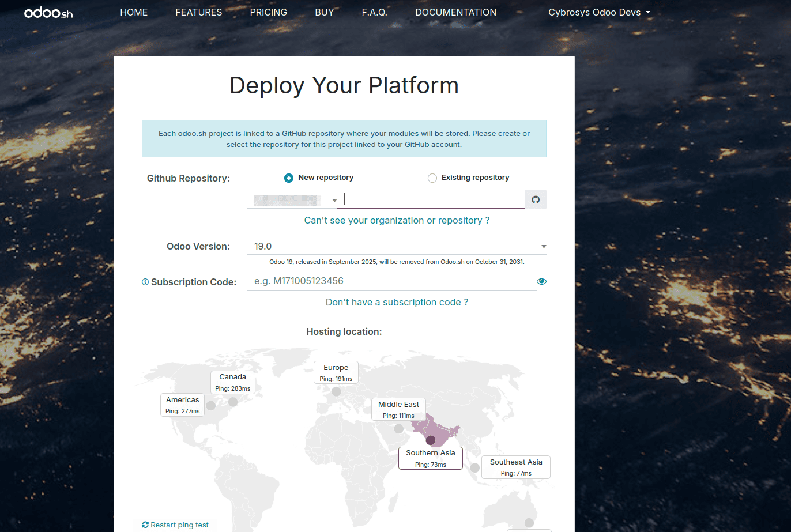Click the "Hosting location:" heading
Image resolution: width=791 pixels, height=532 pixels.
coord(344,332)
